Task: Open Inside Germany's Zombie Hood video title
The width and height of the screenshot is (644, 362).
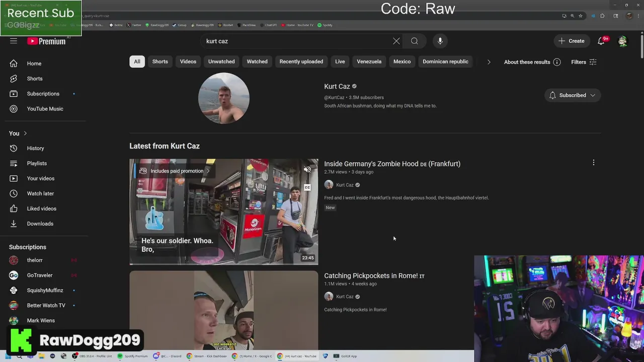Action: [392, 164]
